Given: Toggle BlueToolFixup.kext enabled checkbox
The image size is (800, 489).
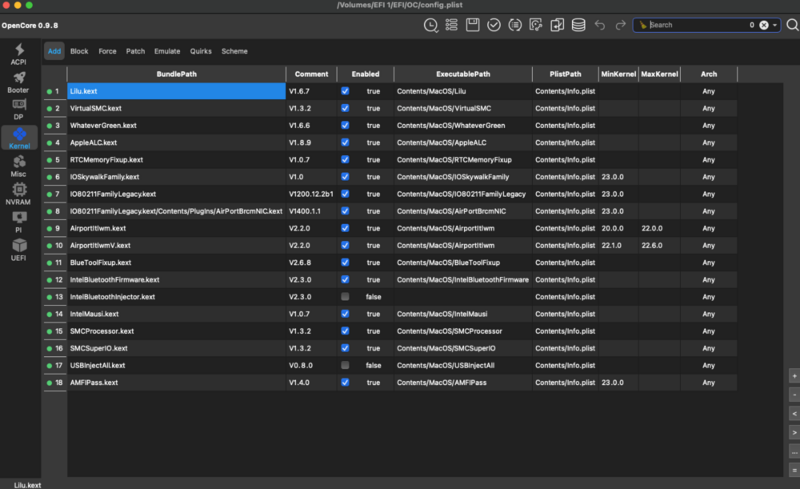Looking at the screenshot, I should 345,262.
